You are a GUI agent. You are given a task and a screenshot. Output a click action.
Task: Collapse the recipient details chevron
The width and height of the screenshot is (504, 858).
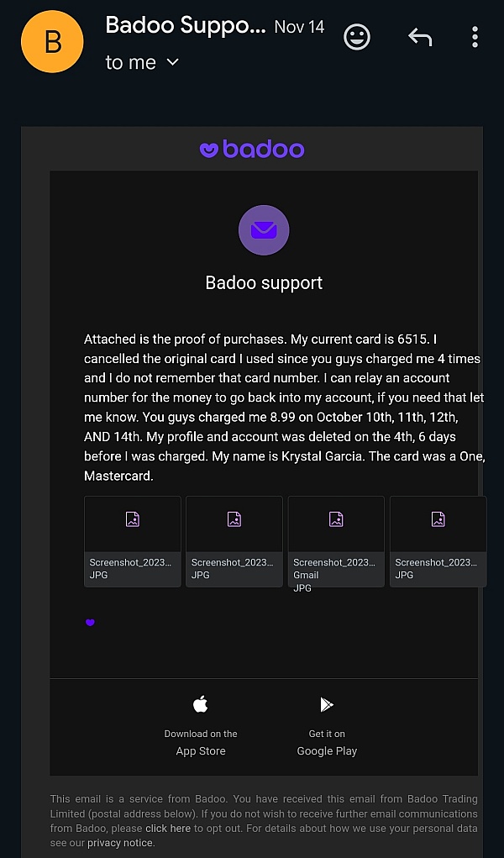coord(171,62)
